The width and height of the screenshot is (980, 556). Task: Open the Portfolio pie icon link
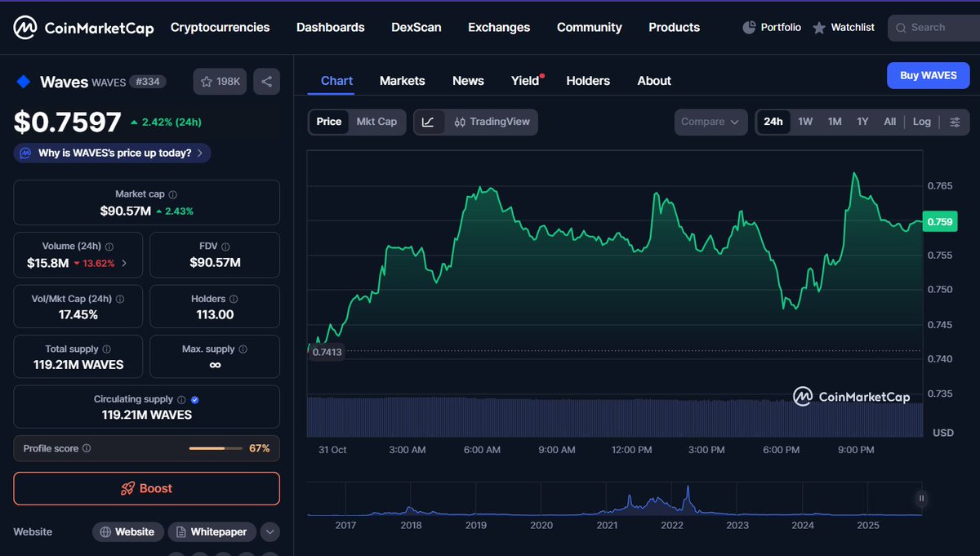point(772,27)
